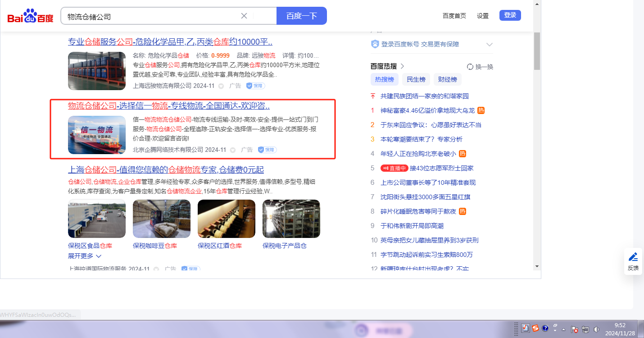Click the blue help question mark tray icon
The width and height of the screenshot is (644, 338).
point(545,329)
